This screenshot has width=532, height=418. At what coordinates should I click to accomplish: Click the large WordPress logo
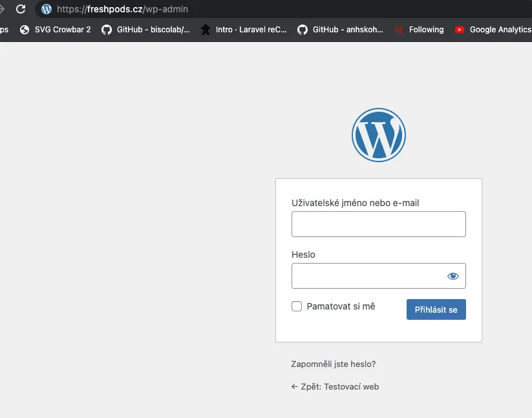point(379,135)
